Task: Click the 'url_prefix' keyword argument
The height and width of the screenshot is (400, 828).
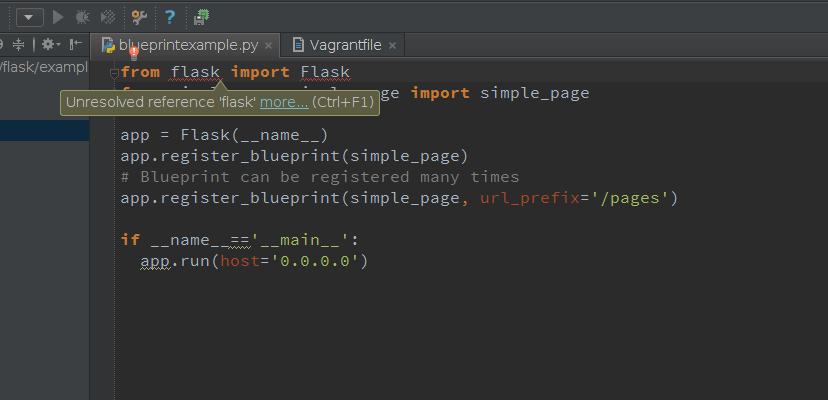Action: 530,199
